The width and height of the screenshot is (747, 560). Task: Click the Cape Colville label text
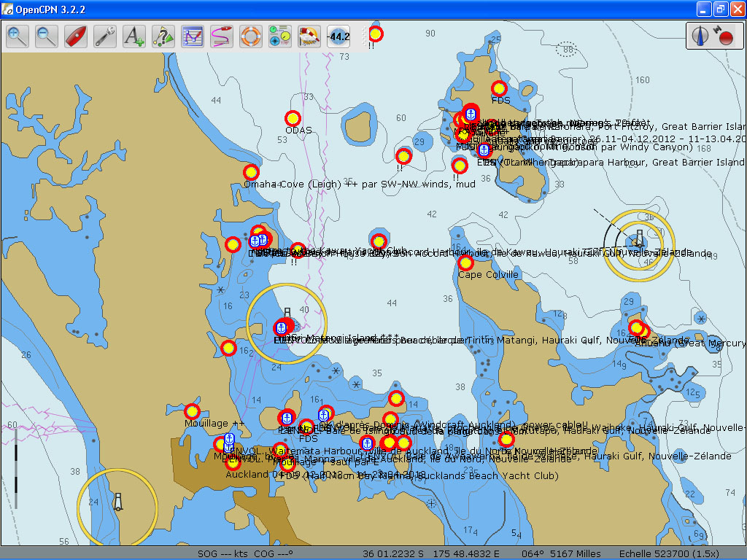(x=488, y=275)
